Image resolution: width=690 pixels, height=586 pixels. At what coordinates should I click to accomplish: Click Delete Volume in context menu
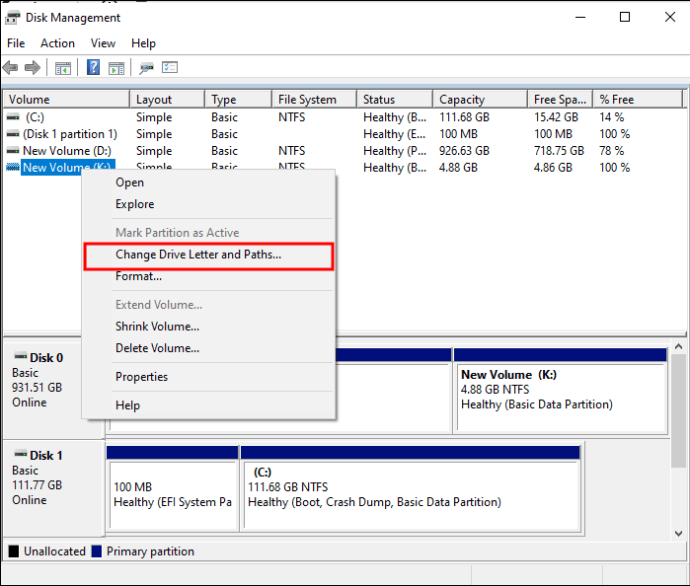coord(157,348)
